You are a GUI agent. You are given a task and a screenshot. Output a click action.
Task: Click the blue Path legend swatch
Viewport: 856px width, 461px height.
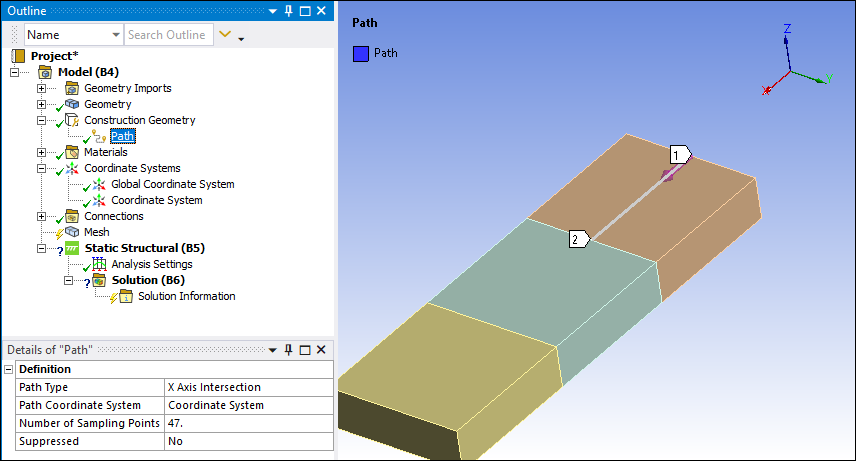[361, 54]
